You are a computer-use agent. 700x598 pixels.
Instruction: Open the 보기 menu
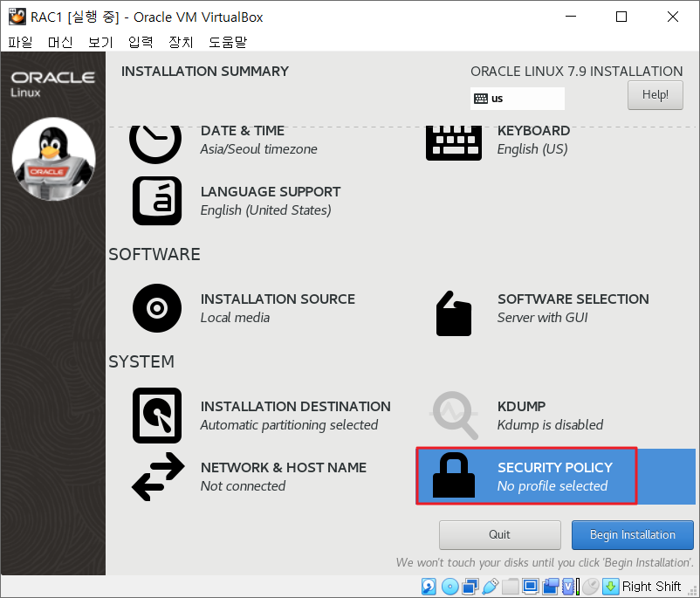tap(100, 42)
